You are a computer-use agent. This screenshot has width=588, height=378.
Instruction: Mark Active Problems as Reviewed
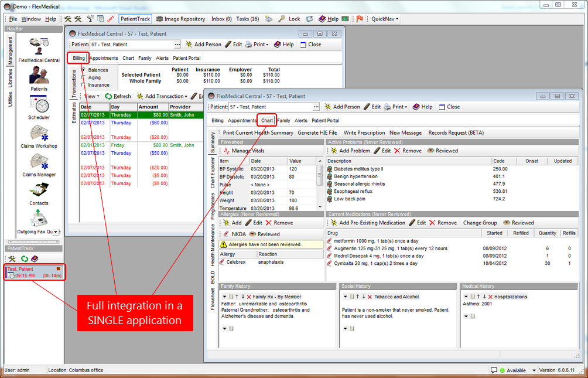point(443,151)
